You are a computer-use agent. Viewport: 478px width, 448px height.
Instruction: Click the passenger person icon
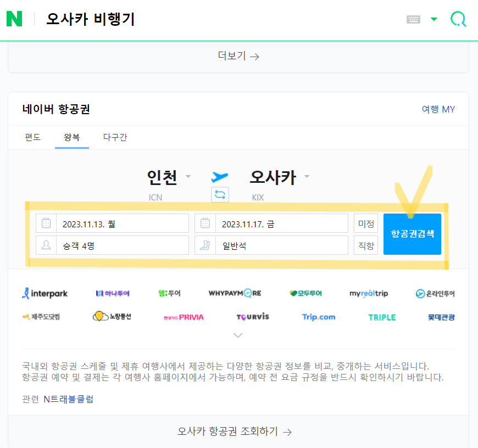point(46,245)
